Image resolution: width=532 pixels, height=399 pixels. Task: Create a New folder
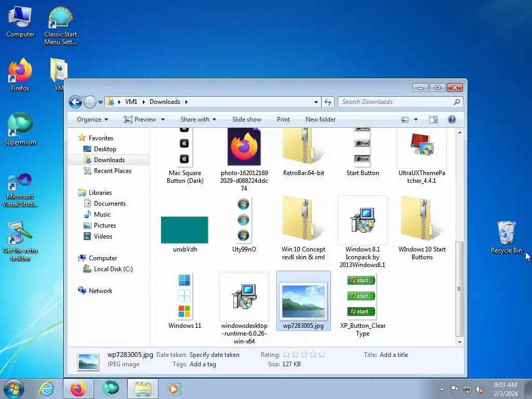321,119
